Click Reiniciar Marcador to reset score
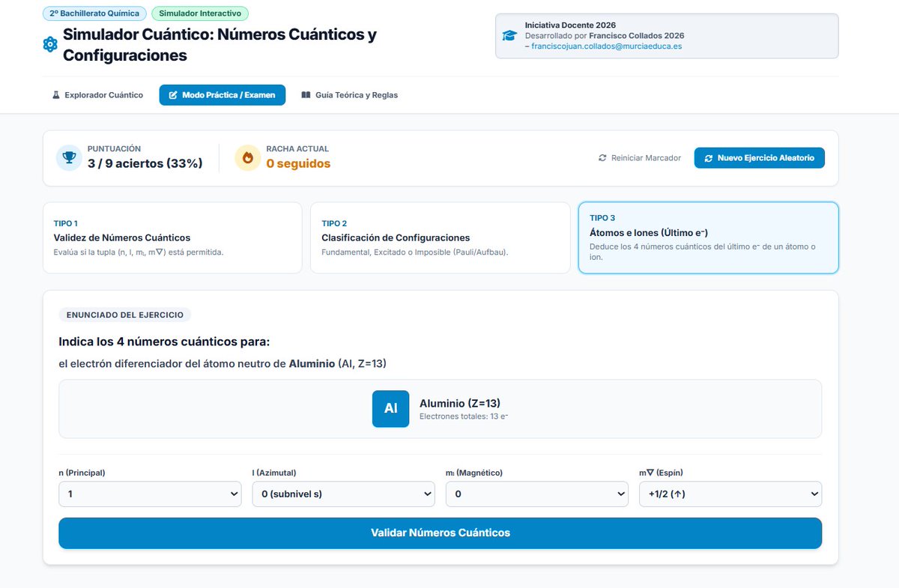The width and height of the screenshot is (899, 588). pyautogui.click(x=640, y=158)
